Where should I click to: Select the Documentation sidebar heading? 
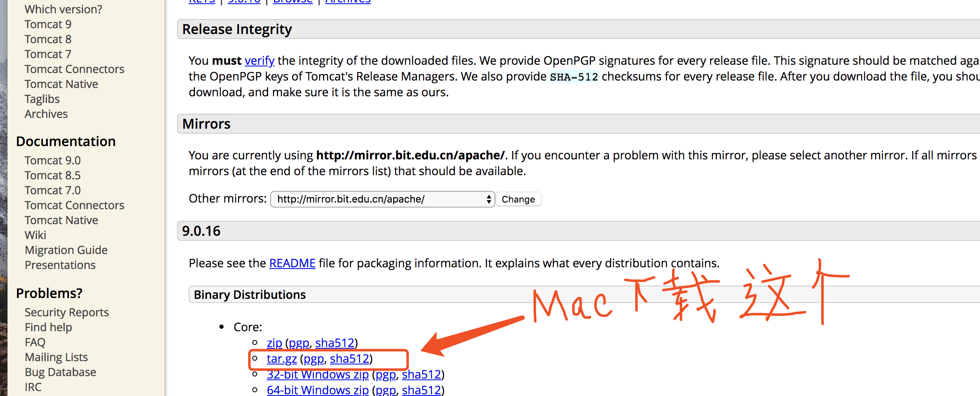[x=66, y=142]
